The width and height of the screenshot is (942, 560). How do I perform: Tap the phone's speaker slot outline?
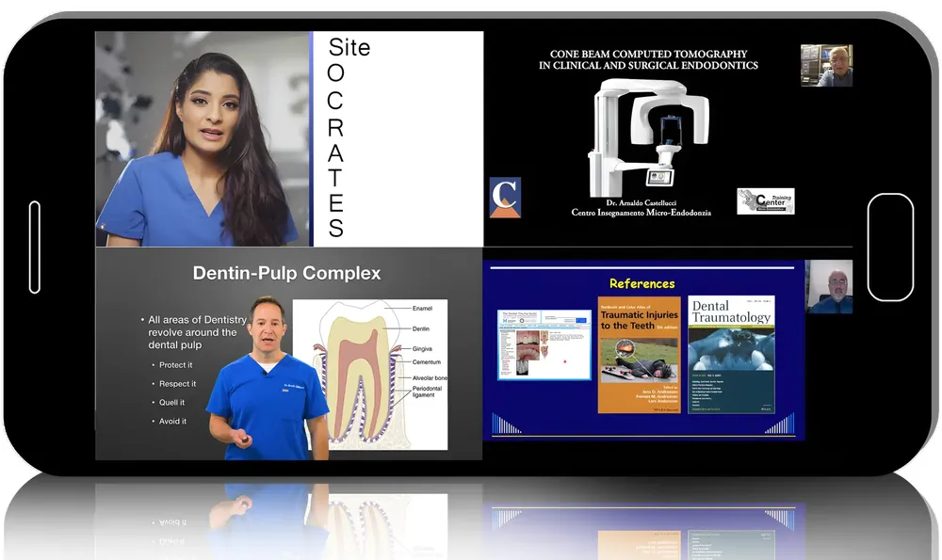point(35,248)
